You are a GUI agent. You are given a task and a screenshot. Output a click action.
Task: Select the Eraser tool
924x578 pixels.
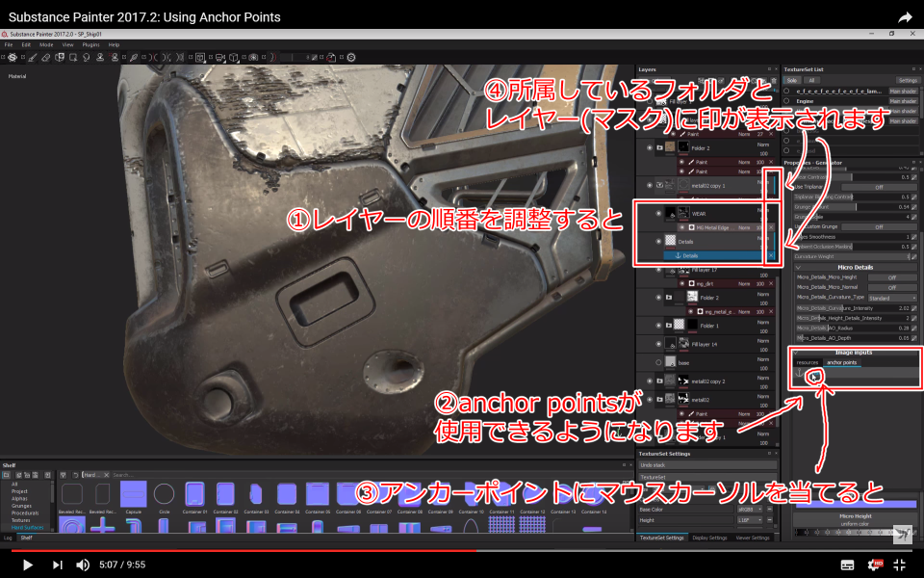click(x=46, y=57)
